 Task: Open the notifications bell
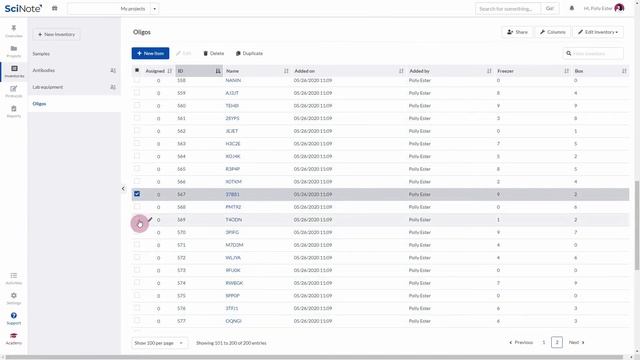click(x=571, y=8)
